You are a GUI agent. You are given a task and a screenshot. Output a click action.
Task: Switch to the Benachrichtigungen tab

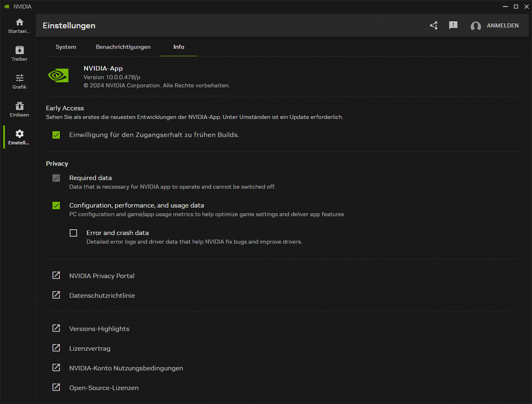click(123, 47)
